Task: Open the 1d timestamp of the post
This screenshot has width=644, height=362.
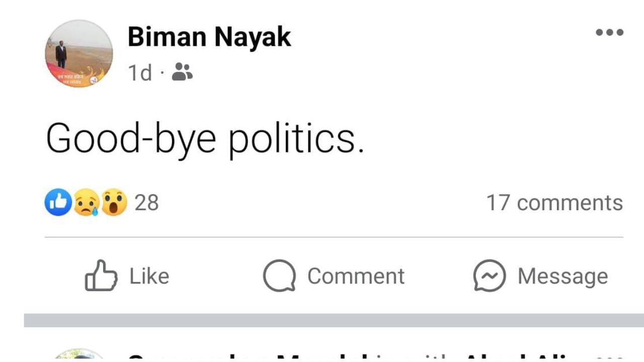Action: click(140, 72)
